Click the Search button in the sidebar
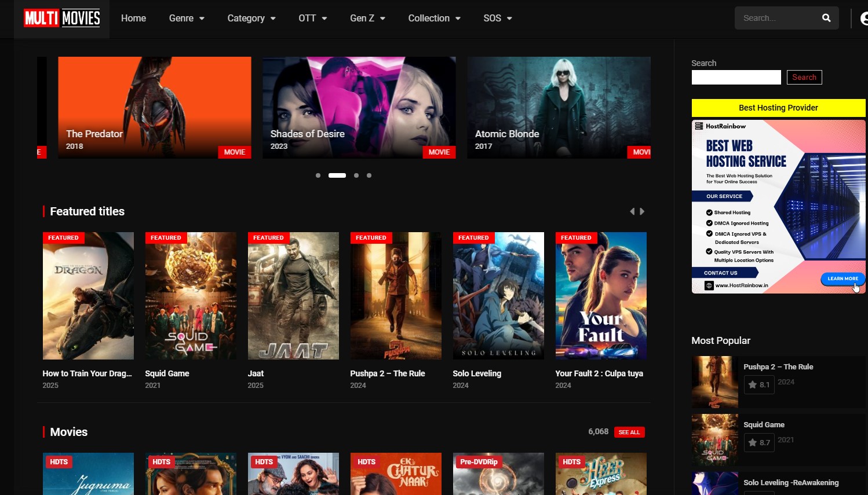This screenshot has height=495, width=868. click(804, 77)
